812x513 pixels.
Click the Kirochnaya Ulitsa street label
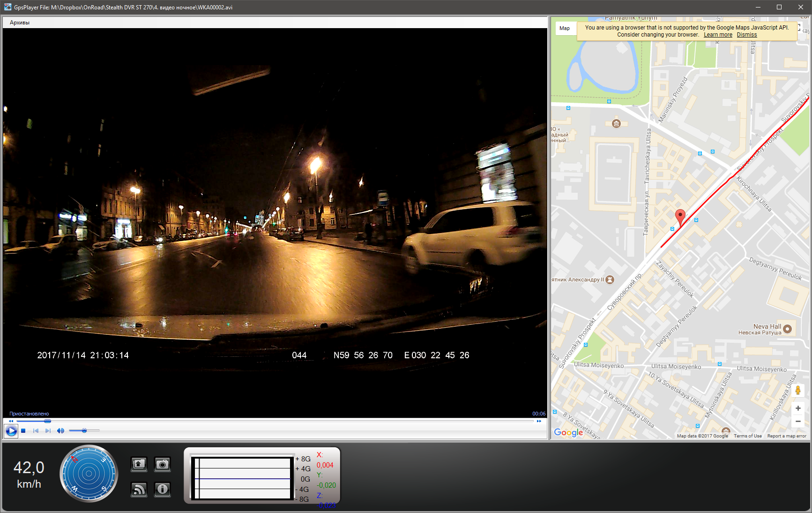(754, 193)
